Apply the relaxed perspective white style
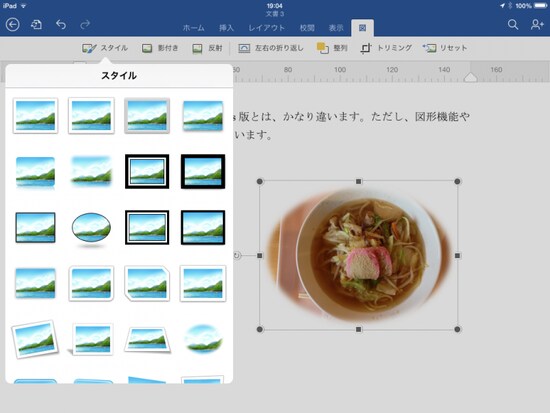The width and height of the screenshot is (550, 413). click(x=147, y=340)
